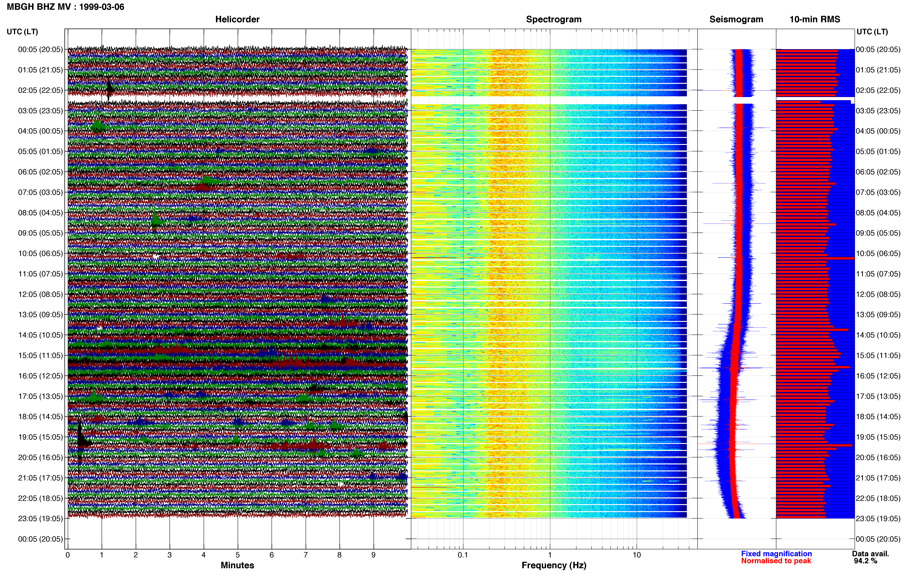Click the left time label '16:05 (12:05)'

pyautogui.click(x=40, y=376)
